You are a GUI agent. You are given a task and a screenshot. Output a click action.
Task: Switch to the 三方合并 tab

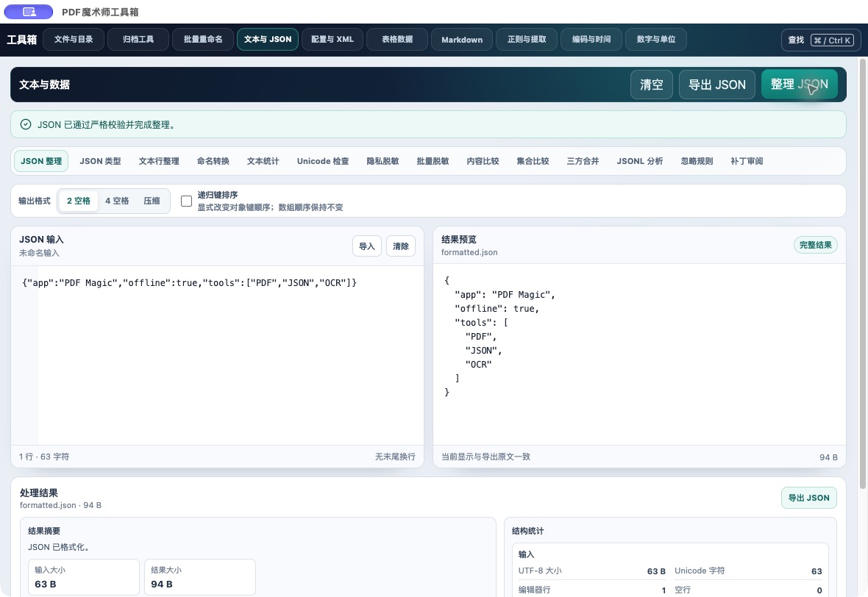coord(583,161)
